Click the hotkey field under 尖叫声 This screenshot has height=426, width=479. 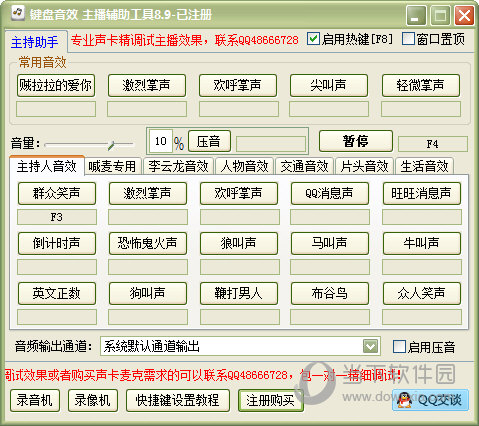329,109
